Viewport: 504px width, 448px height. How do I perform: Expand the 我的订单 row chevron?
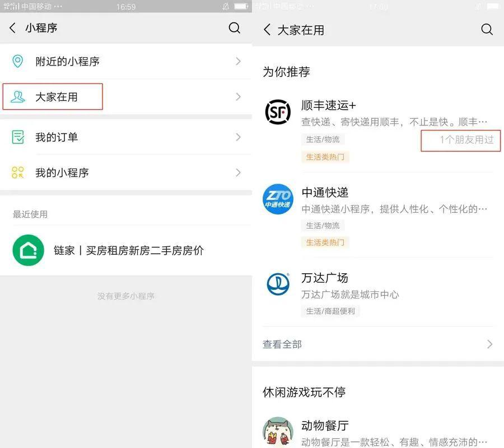tap(238, 137)
